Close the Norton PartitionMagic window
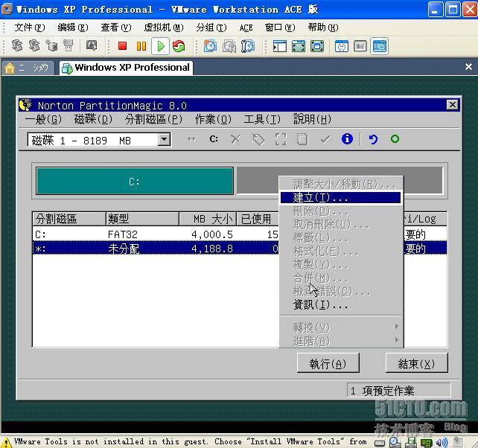Viewport: 478px width, 448px height. pos(453,105)
